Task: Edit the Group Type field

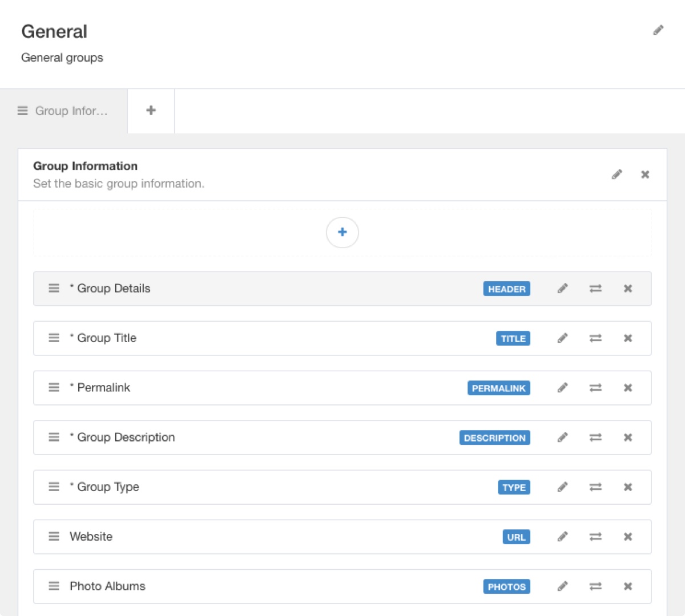Action: pos(562,487)
